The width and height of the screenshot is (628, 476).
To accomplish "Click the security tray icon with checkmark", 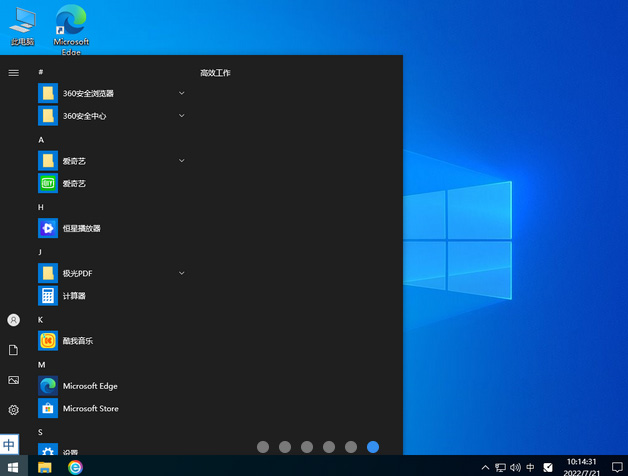I will point(548,467).
